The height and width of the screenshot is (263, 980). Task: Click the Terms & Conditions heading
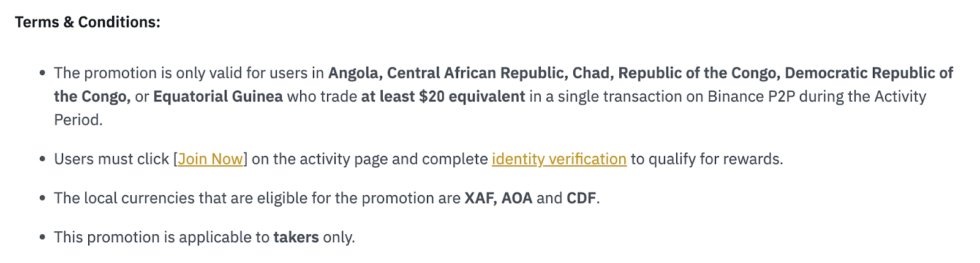pos(88,22)
